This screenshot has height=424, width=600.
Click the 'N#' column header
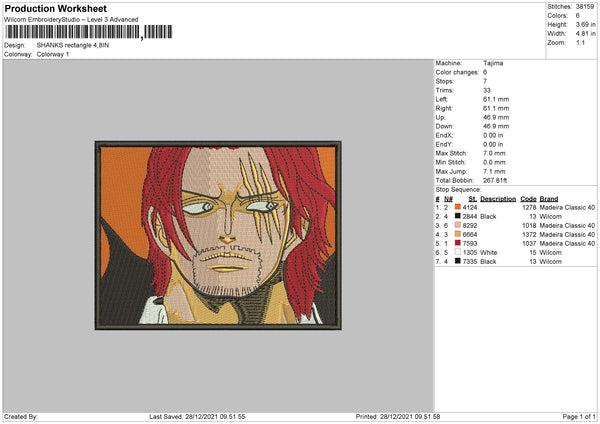click(x=448, y=199)
